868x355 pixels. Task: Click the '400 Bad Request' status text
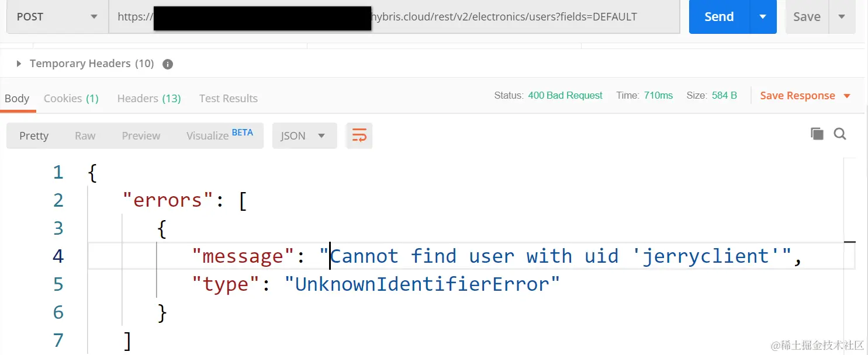(565, 95)
